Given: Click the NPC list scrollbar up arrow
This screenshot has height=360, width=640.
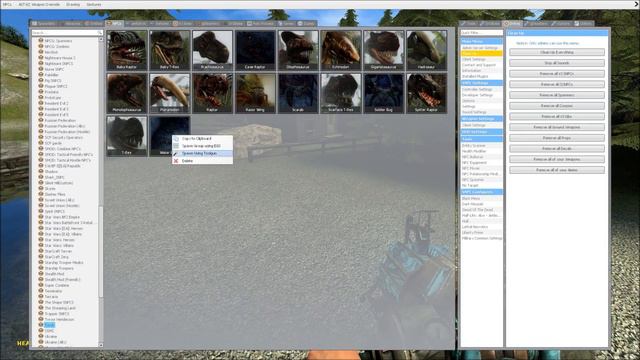Looking at the screenshot, I should [x=101, y=40].
